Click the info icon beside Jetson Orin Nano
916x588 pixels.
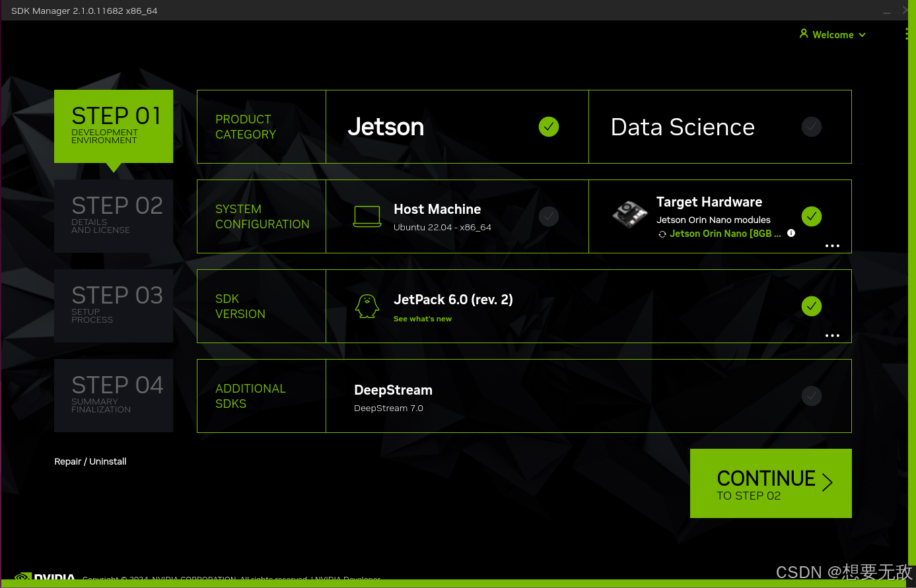coord(791,233)
